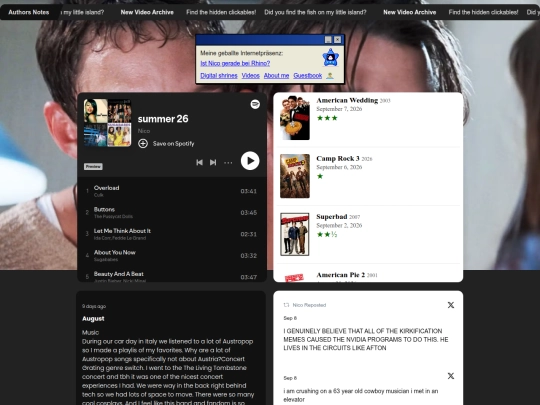The width and height of the screenshot is (540, 405).
Task: Open the August blog post title
Action: click(x=93, y=319)
